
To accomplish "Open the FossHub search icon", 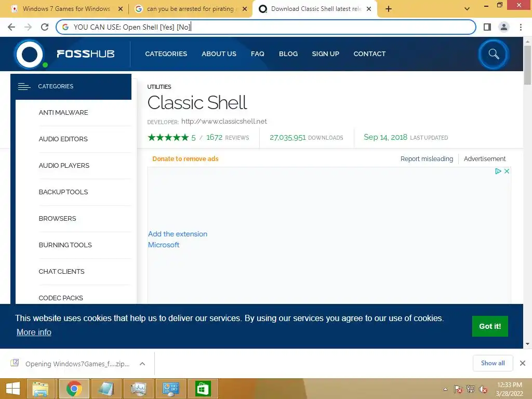I will [x=494, y=54].
